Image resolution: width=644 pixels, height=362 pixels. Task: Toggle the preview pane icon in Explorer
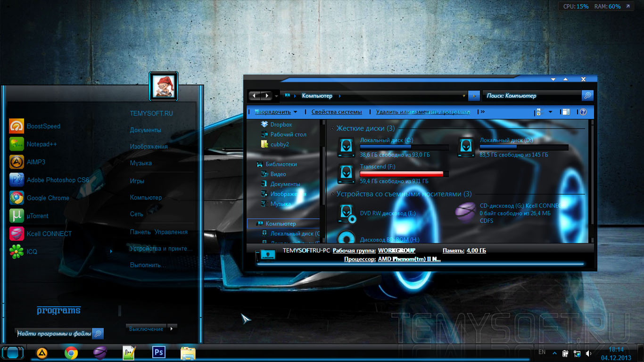[x=566, y=112]
